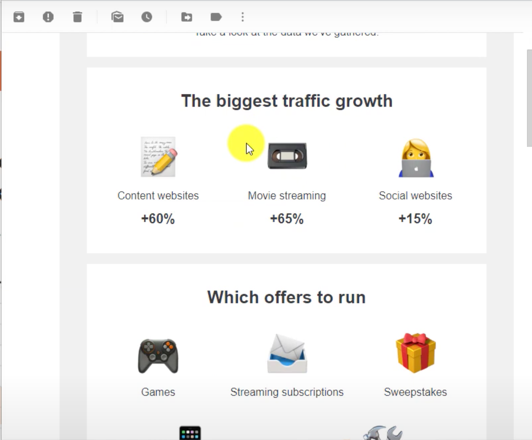Image resolution: width=532 pixels, height=440 pixels.
Task: Click the videocassette Movie streaming image
Action: (287, 156)
